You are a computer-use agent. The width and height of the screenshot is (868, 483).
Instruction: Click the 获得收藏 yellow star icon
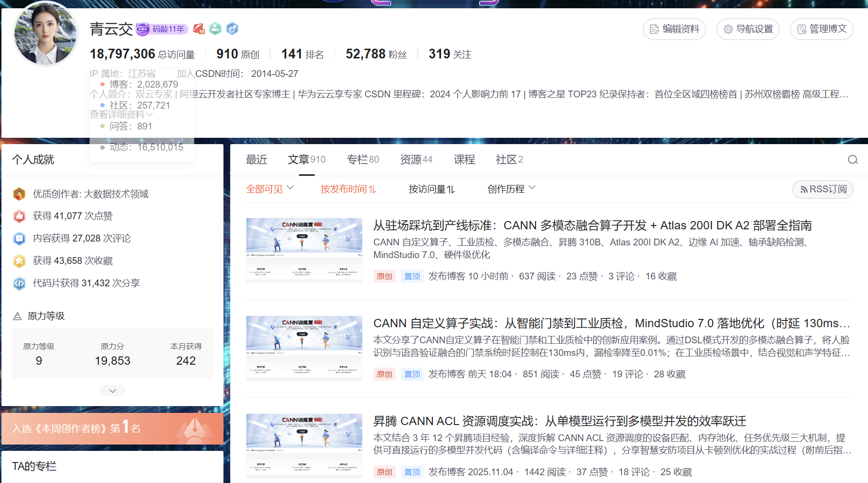click(x=19, y=261)
